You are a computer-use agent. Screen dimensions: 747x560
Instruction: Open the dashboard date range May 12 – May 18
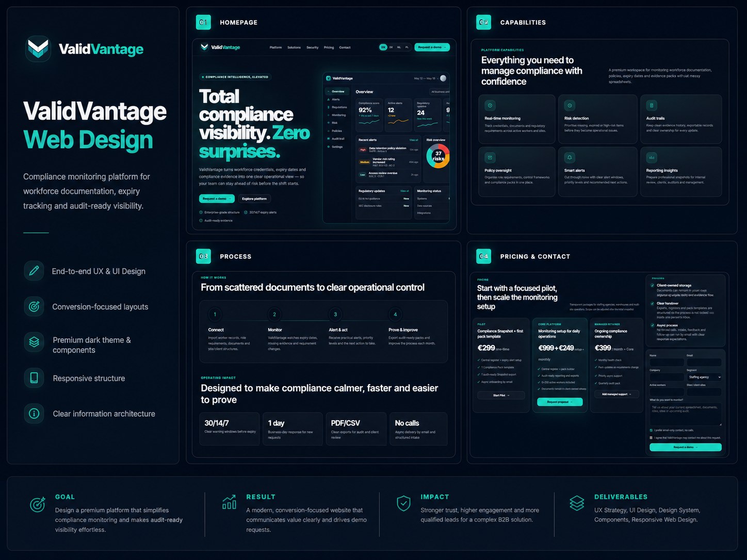pyautogui.click(x=426, y=78)
